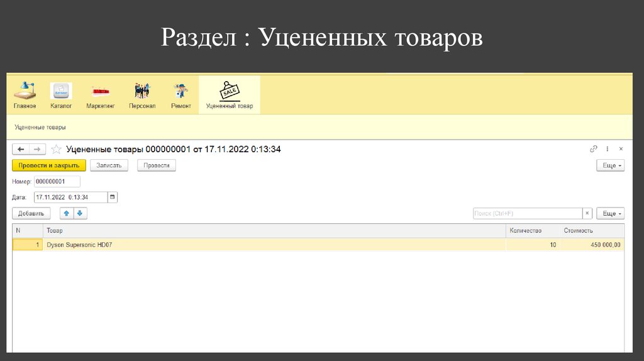Open the calendar date picker icon
This screenshot has width=644, height=361.
tap(113, 197)
